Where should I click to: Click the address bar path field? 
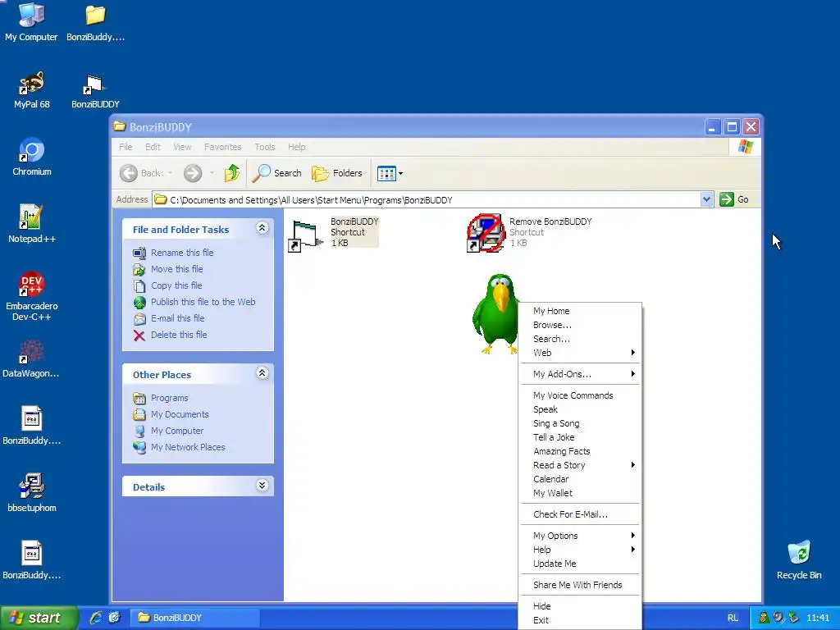(x=427, y=200)
